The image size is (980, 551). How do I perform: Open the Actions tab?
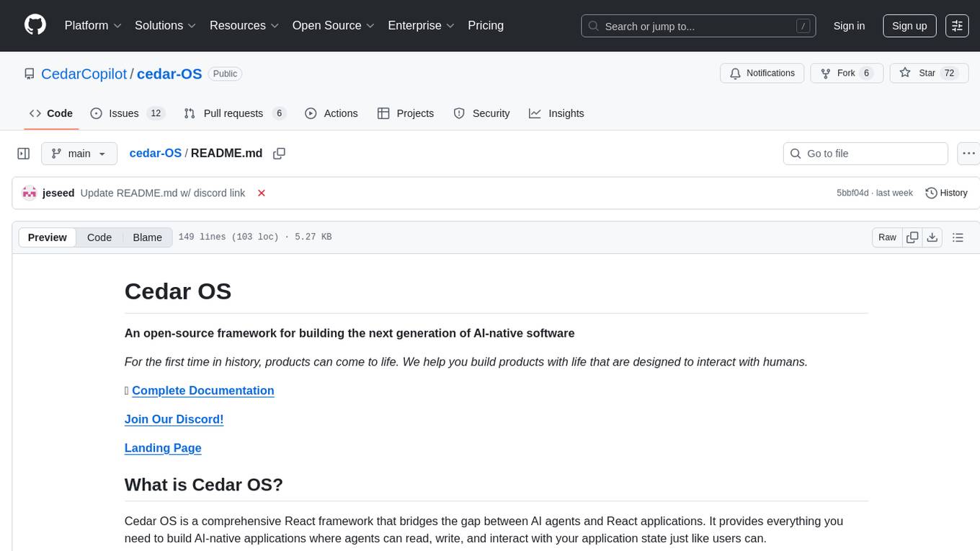[331, 113]
